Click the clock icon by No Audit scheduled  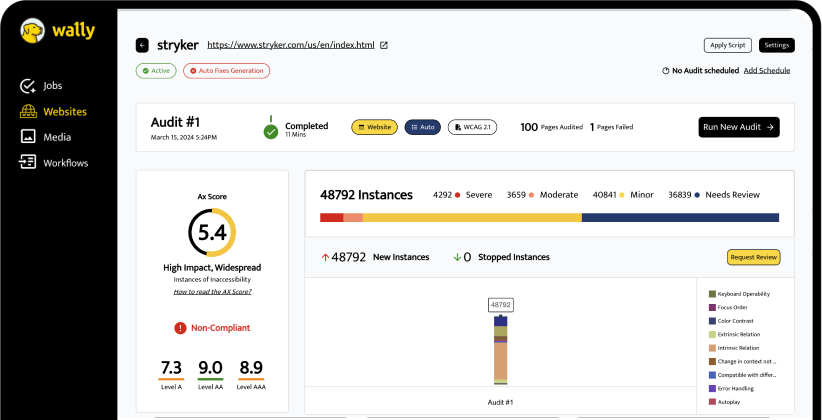tap(666, 71)
